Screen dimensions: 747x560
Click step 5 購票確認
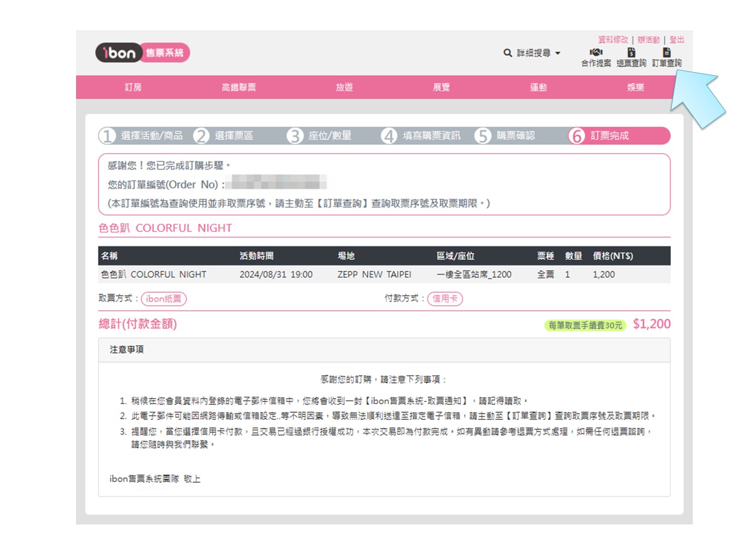coord(505,136)
